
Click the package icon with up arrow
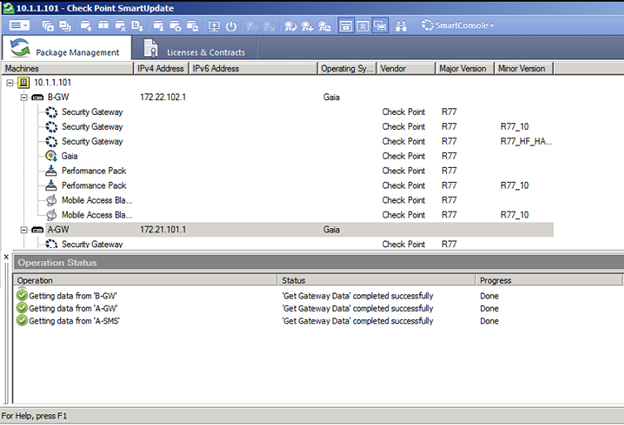click(x=86, y=26)
